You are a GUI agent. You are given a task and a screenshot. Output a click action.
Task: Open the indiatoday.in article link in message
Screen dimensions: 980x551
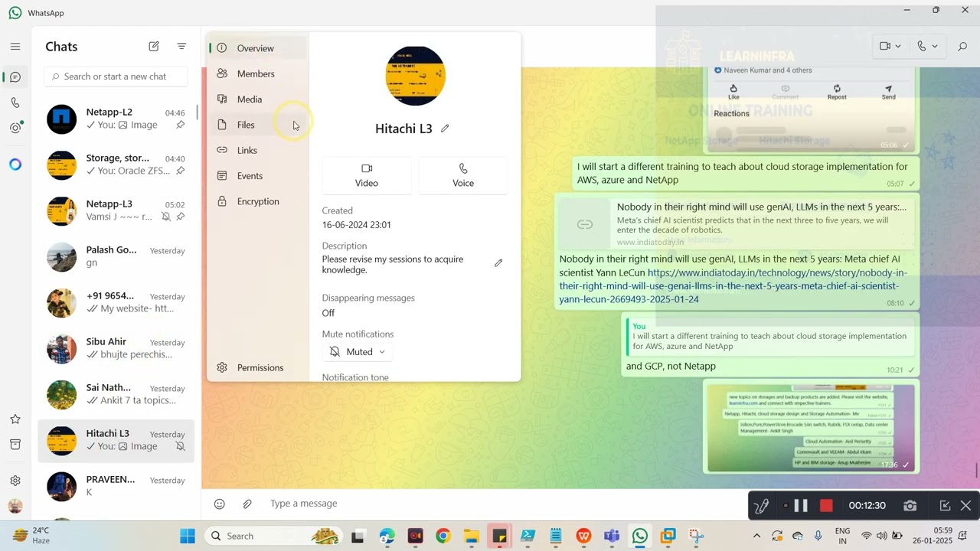(733, 286)
